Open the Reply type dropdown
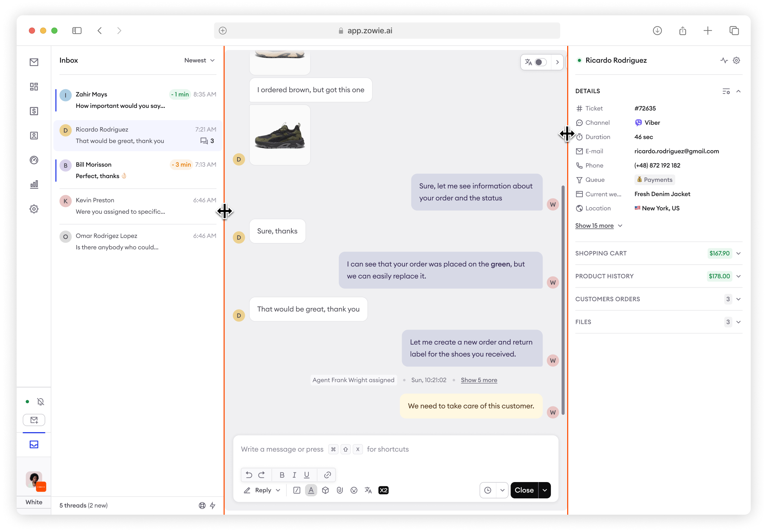The height and width of the screenshot is (532, 767). click(x=278, y=490)
